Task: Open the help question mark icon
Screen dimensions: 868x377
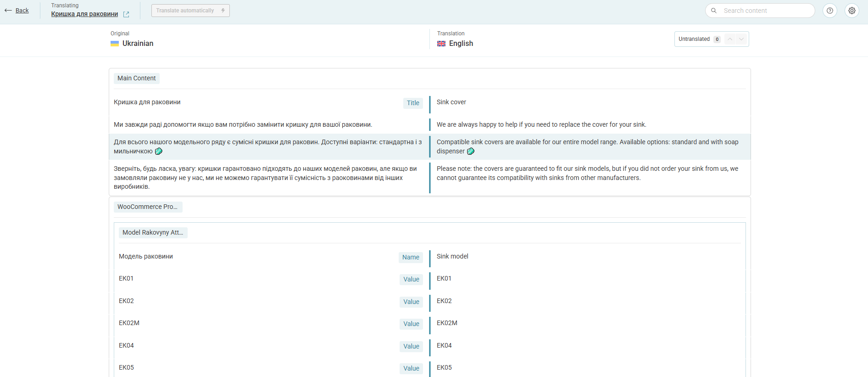Action: point(830,11)
